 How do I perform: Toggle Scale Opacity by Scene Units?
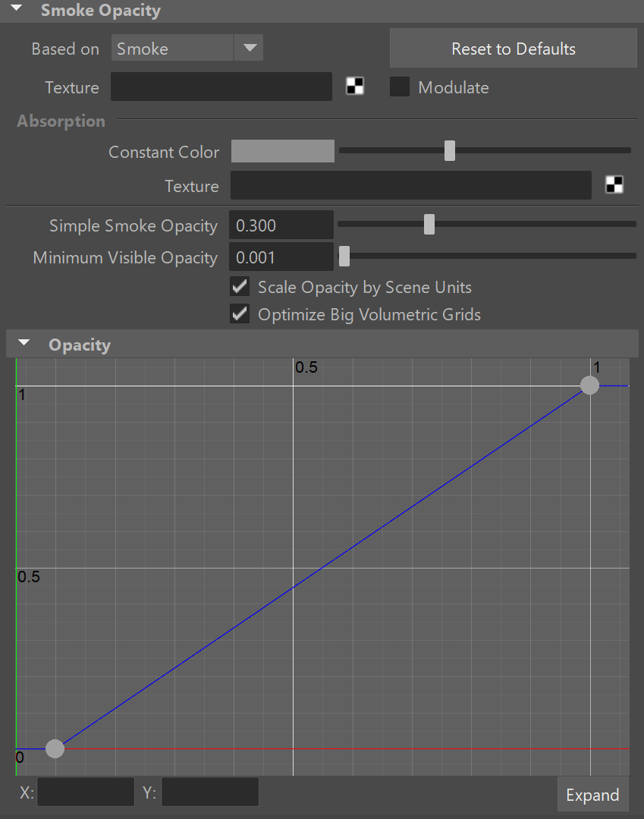pyautogui.click(x=240, y=287)
